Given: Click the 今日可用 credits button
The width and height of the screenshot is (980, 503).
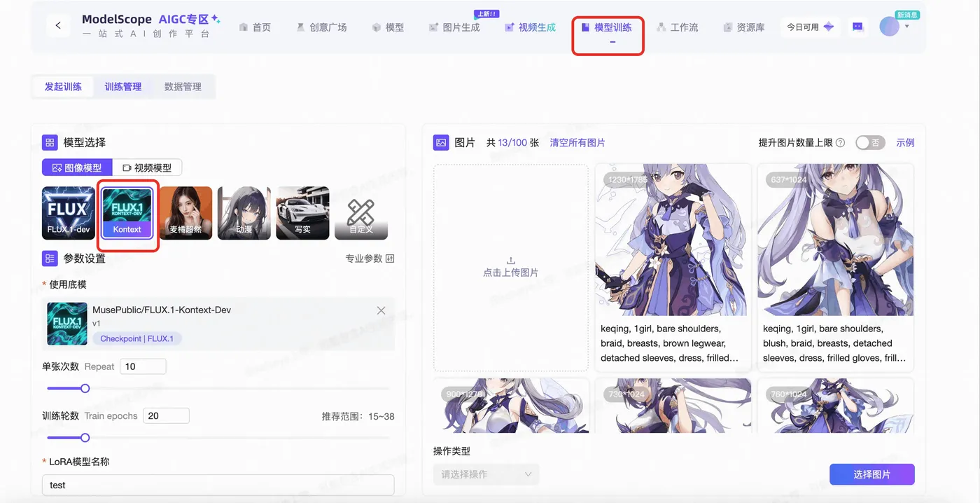Looking at the screenshot, I should (x=810, y=27).
